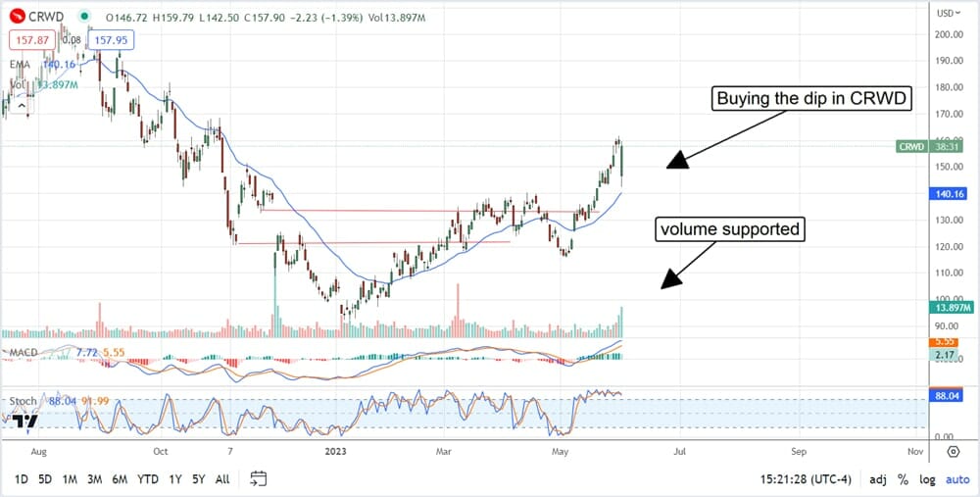The height and width of the screenshot is (497, 980).
Task: Click the blue 157.95 buy price button
Action: (109, 40)
